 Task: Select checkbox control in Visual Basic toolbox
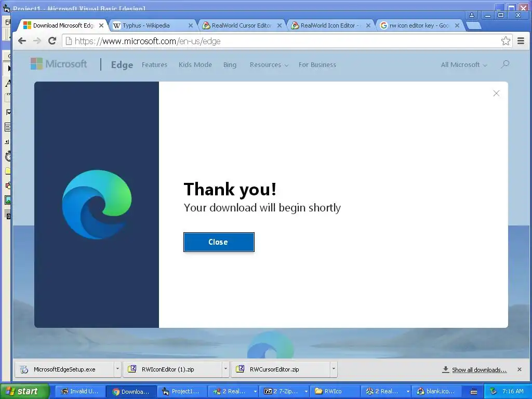tap(7, 112)
